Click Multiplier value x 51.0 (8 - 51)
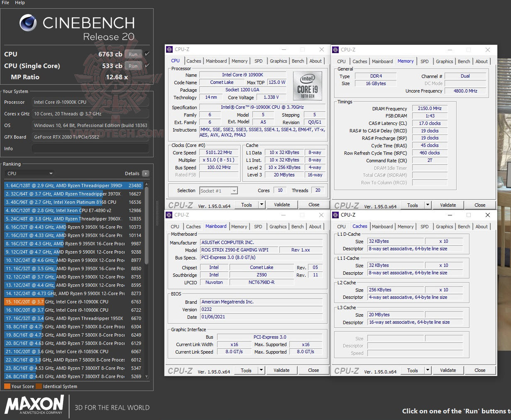Screen dimensions: 511x420 point(219,160)
